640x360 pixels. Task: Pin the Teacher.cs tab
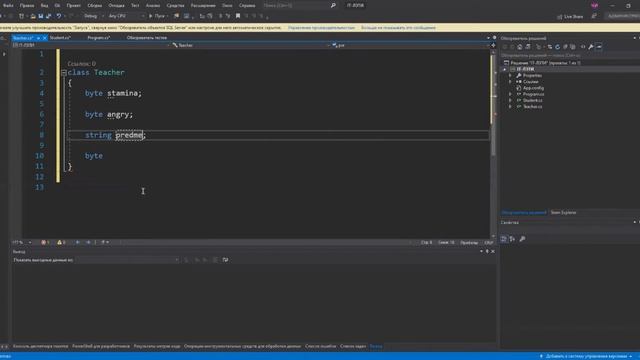click(x=38, y=38)
